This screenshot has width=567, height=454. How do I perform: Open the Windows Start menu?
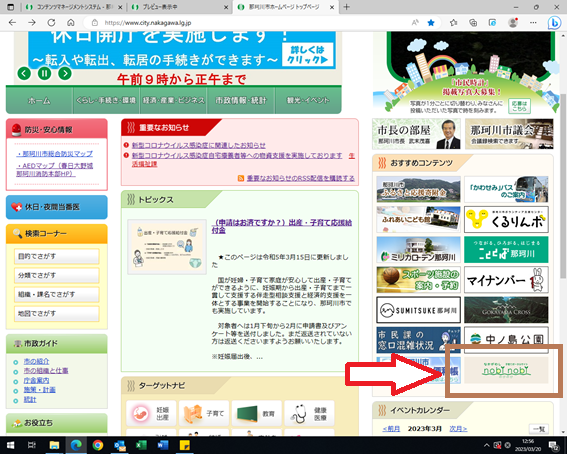(x=10, y=445)
